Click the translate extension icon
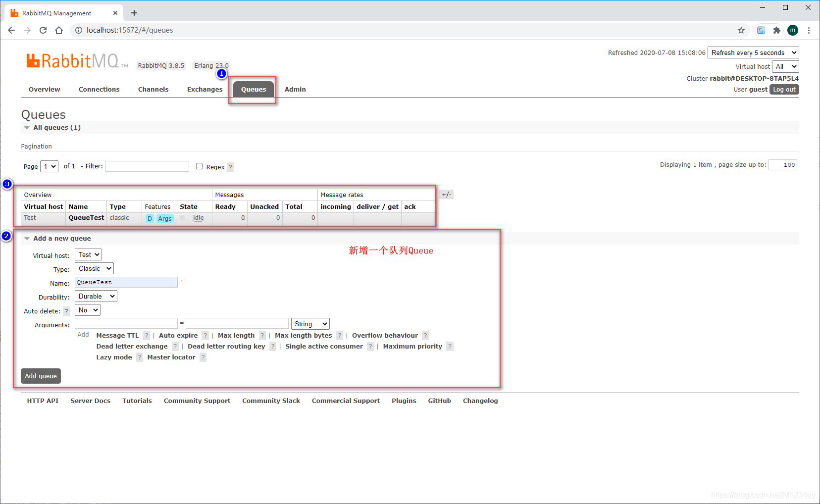 (x=761, y=30)
